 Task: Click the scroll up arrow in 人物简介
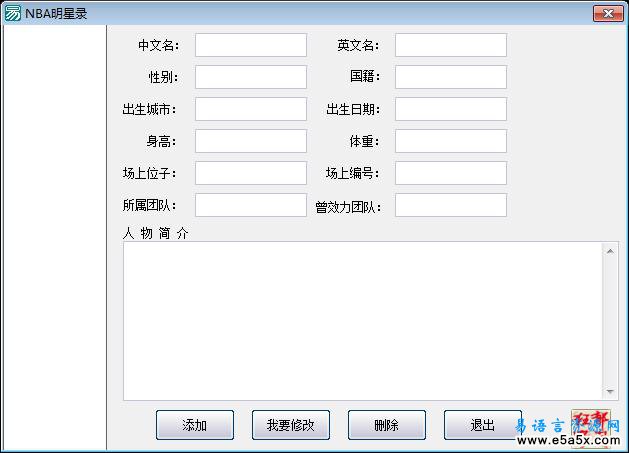click(x=610, y=251)
